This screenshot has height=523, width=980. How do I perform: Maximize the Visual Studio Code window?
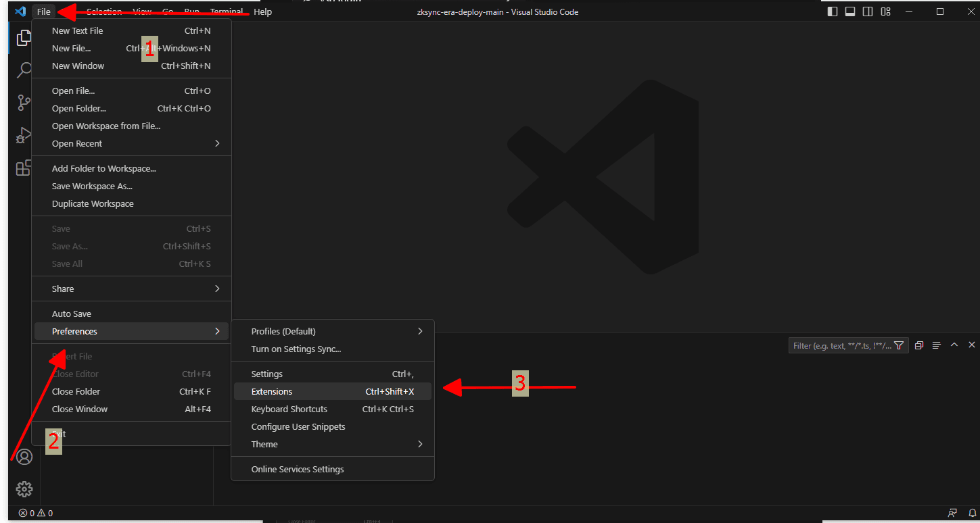pos(940,11)
